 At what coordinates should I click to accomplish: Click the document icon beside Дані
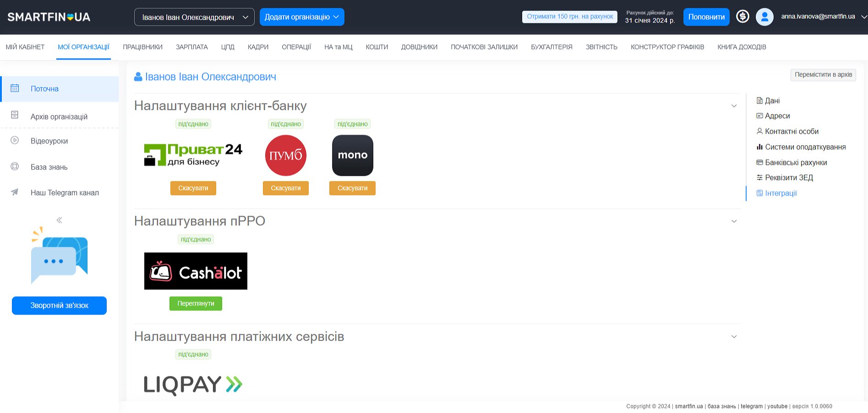click(759, 101)
